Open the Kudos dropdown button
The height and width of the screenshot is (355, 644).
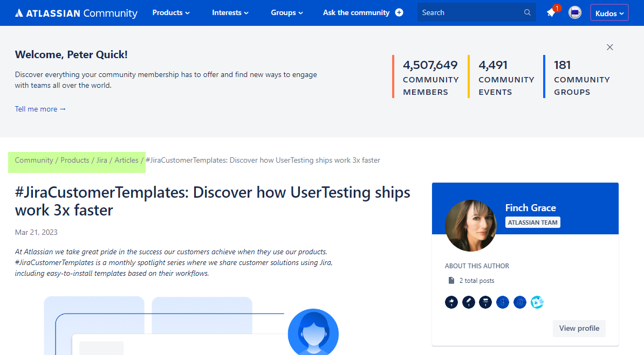609,13
